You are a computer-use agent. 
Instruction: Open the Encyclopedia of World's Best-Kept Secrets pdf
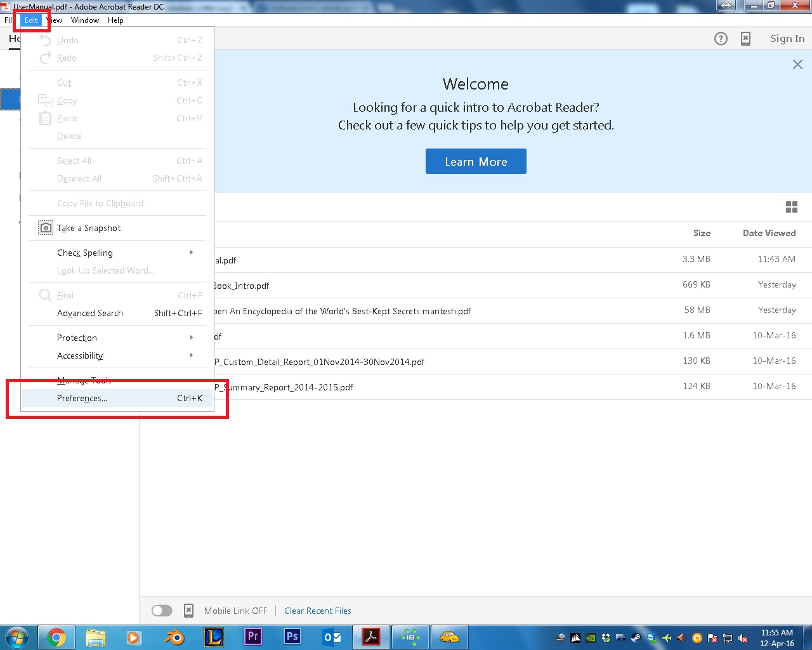pos(476,310)
